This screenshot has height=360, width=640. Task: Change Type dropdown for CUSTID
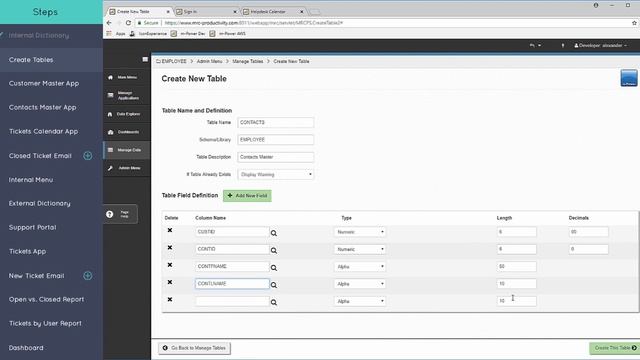point(360,232)
